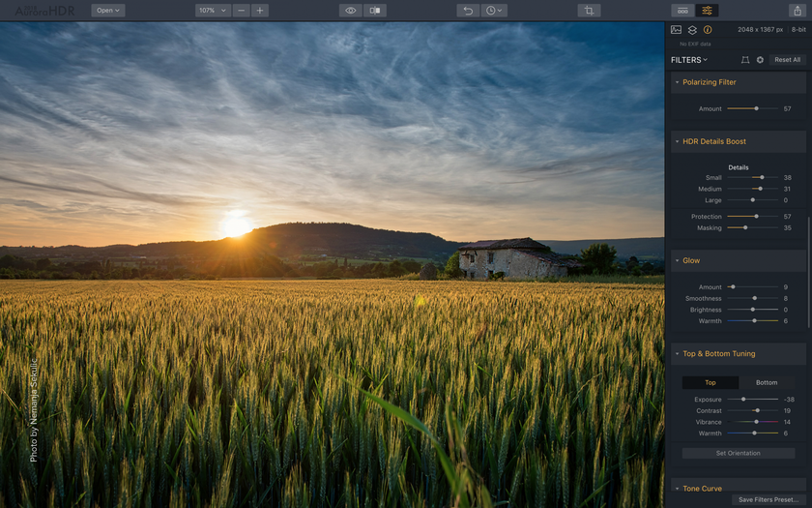Screen dimensions: 812x508
Task: Toggle the filters sidebar panel
Action: [707, 11]
